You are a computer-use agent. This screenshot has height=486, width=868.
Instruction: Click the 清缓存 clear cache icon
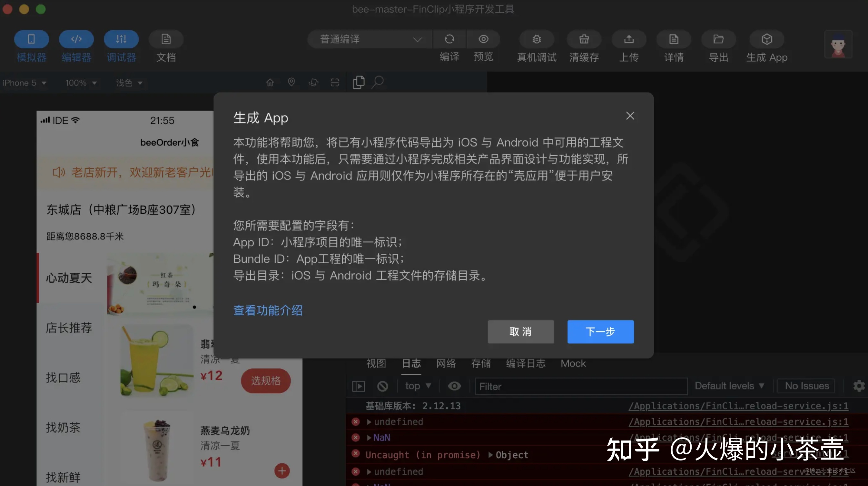(x=584, y=39)
